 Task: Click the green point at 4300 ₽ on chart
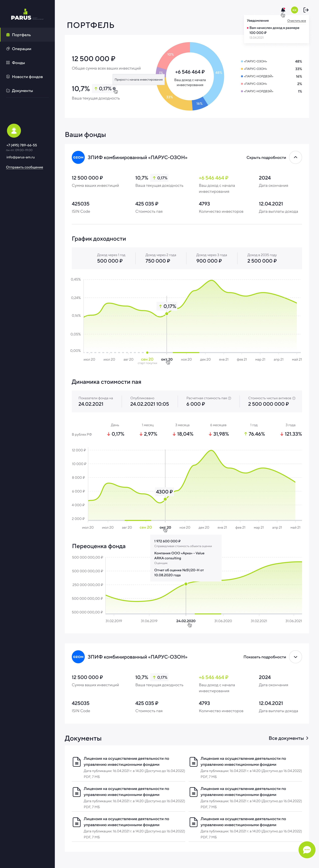[x=165, y=499]
